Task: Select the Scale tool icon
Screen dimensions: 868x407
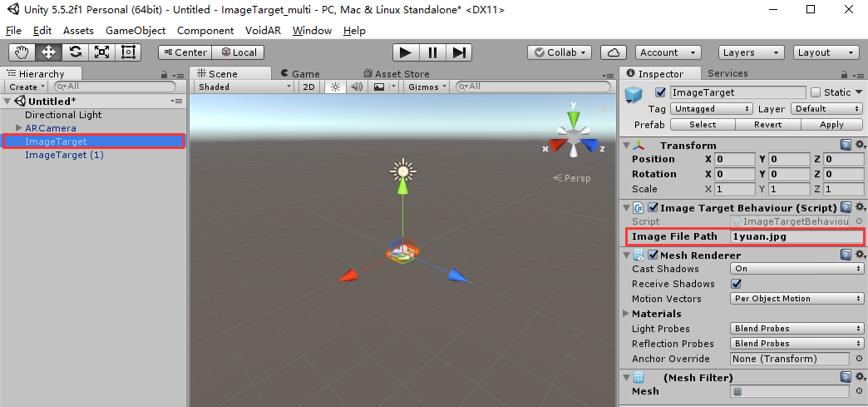Action: (x=102, y=52)
